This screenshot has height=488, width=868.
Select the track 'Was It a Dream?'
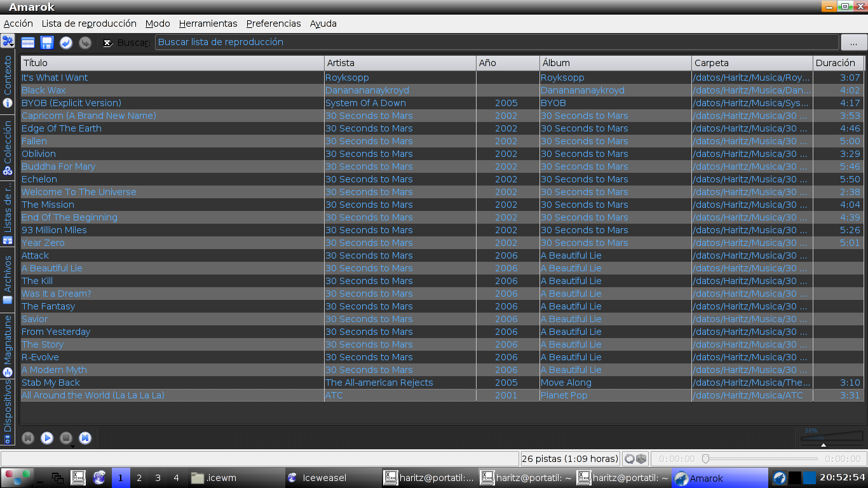57,294
